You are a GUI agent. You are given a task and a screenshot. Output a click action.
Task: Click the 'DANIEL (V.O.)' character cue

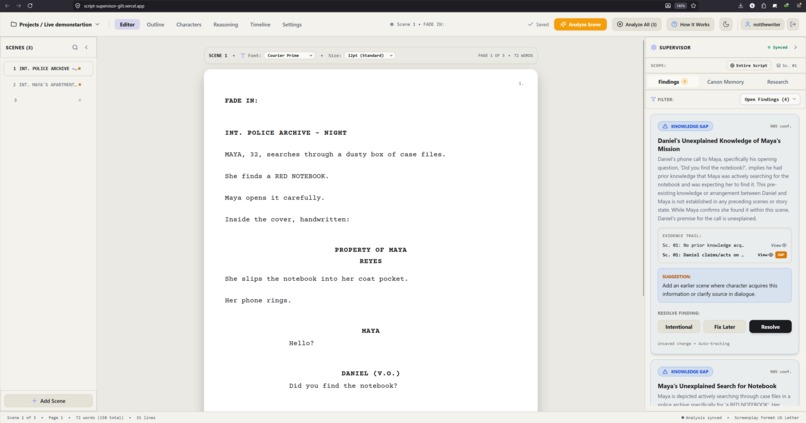tap(370, 373)
